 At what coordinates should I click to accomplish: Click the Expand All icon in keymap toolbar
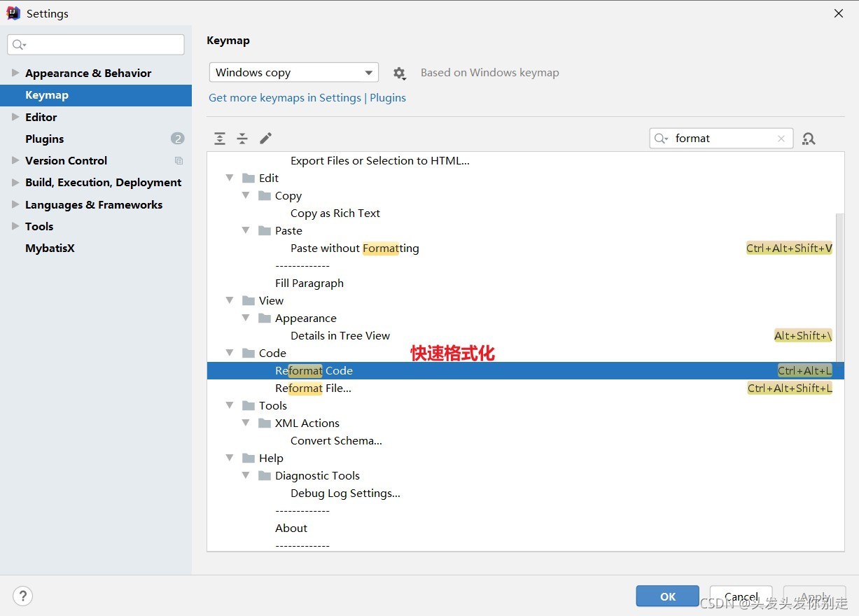(220, 139)
